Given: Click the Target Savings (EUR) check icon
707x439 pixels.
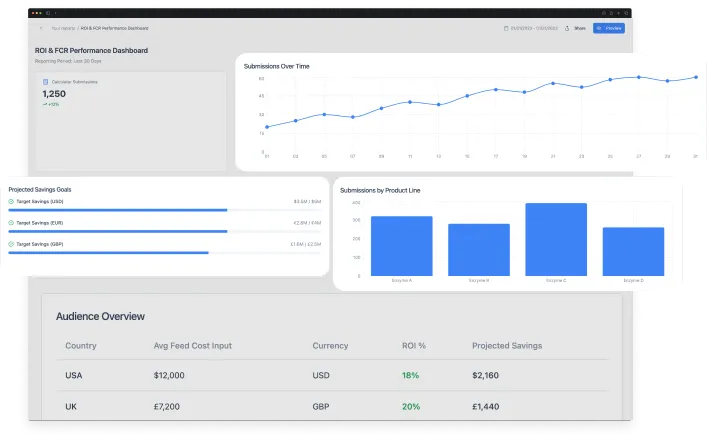Looking at the screenshot, I should tap(11, 222).
